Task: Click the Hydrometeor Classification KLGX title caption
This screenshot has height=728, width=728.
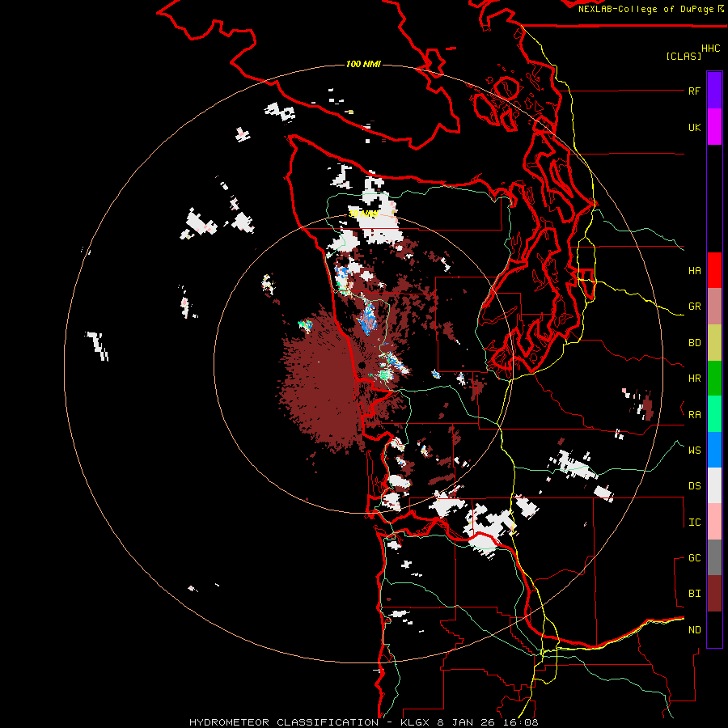Action: pyautogui.click(x=363, y=722)
